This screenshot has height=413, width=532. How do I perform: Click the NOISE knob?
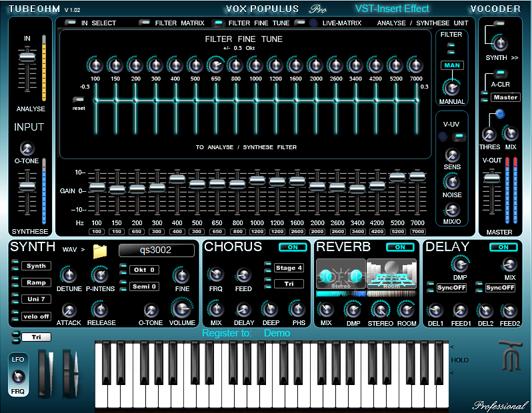452,182
